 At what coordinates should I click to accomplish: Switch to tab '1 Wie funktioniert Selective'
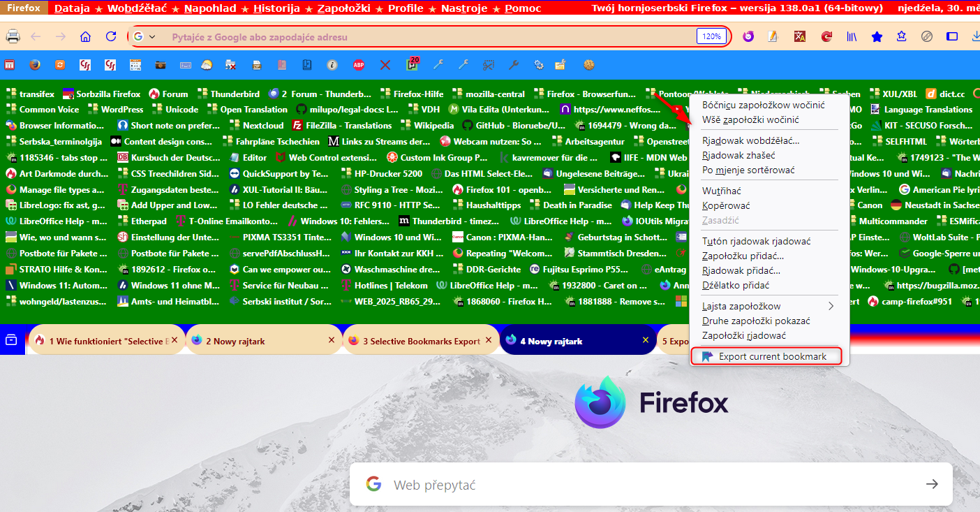pyautogui.click(x=108, y=341)
